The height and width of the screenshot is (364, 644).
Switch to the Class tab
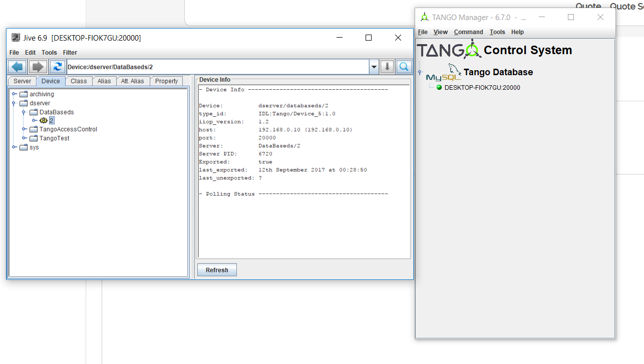tap(79, 81)
